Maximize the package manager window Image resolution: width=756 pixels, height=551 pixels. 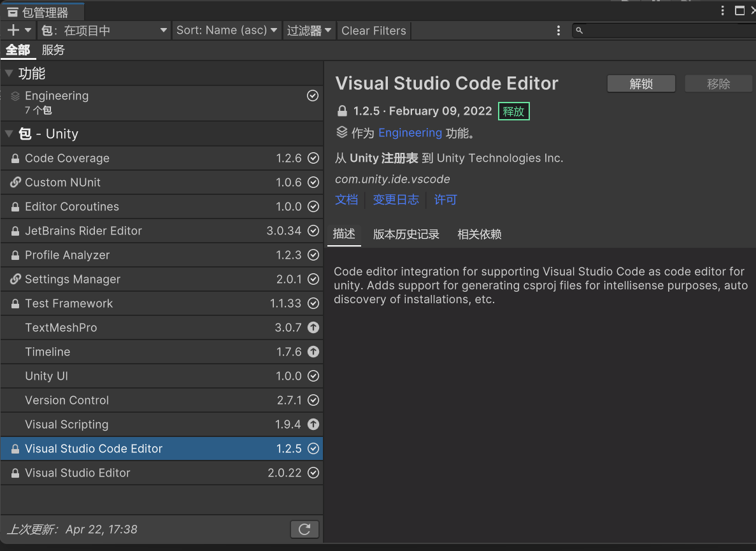[x=739, y=11]
